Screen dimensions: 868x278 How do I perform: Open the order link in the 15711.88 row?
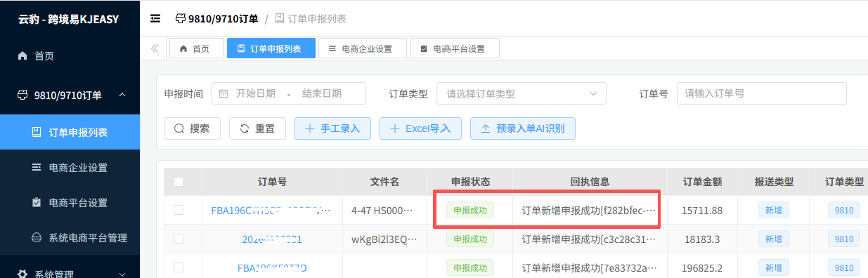click(271, 210)
